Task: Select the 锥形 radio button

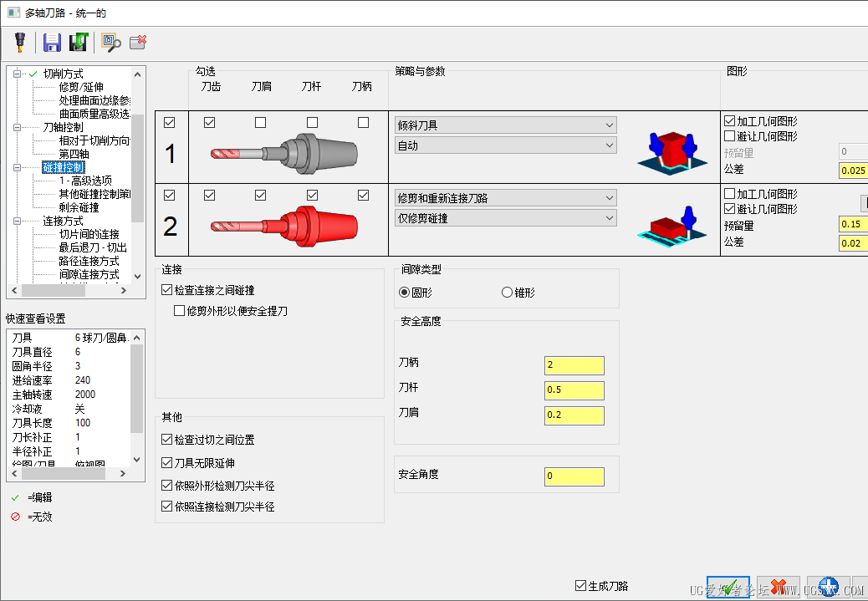Action: point(507,293)
